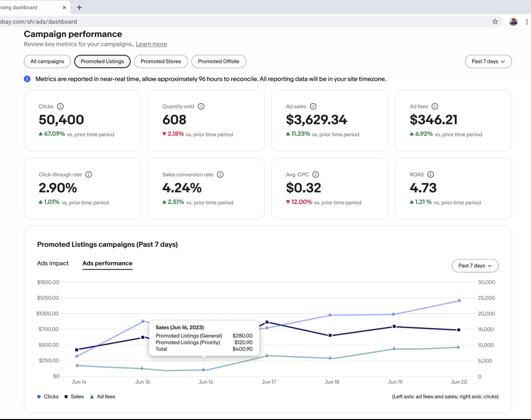This screenshot has width=531, height=420.
Task: Bookmark this page with the star icon
Action: (495, 22)
